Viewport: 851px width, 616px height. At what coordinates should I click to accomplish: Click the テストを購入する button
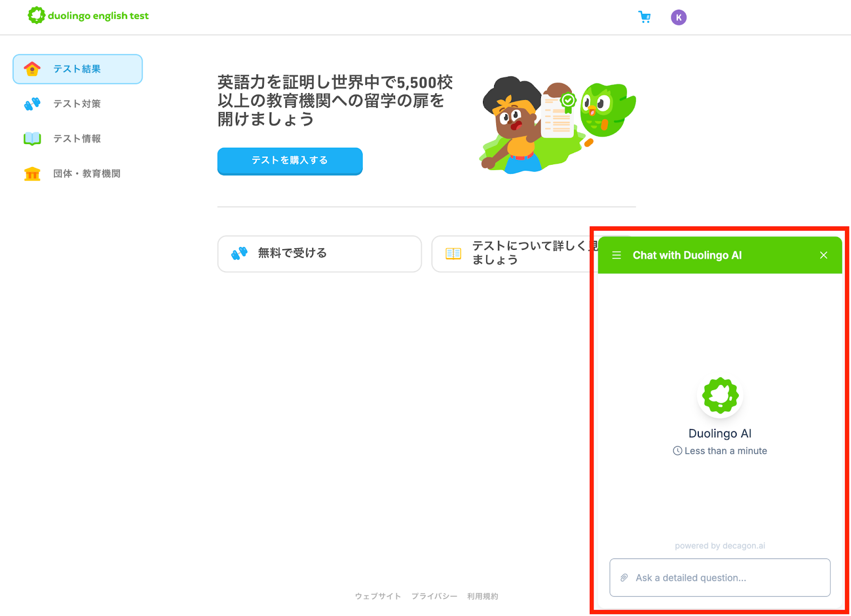(x=290, y=161)
